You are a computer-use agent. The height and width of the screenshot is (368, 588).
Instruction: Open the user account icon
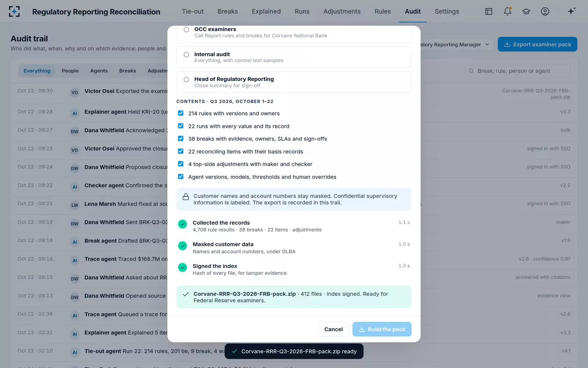tap(545, 11)
